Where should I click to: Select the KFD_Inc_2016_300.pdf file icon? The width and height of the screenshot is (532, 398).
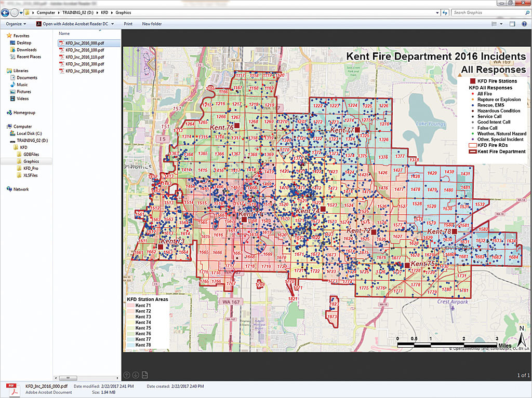pyautogui.click(x=62, y=64)
